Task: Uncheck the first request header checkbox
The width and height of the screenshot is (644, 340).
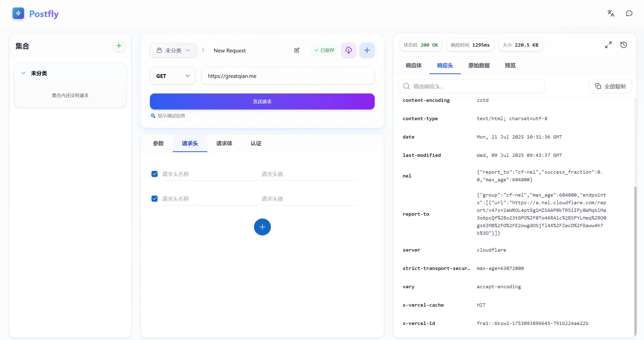Action: click(x=155, y=174)
